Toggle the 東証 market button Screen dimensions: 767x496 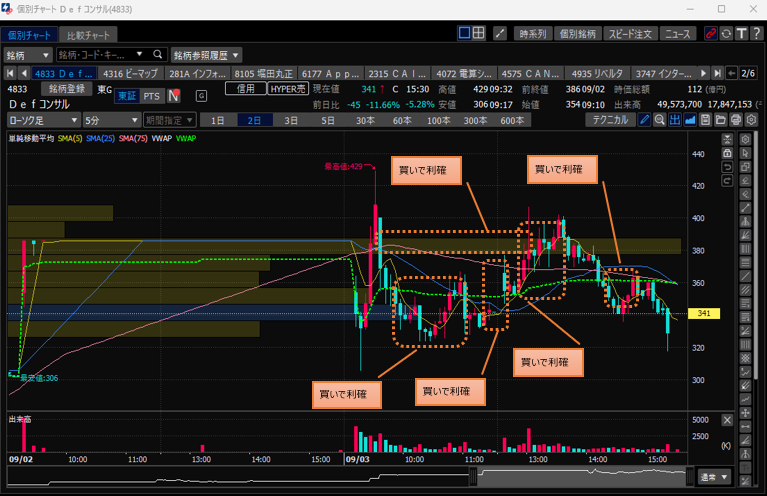[126, 96]
